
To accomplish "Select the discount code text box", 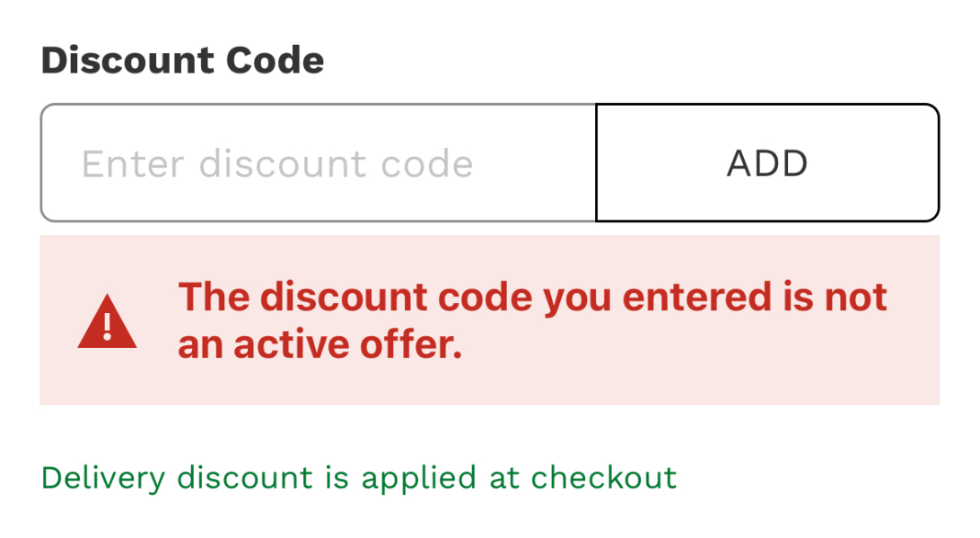I will point(318,163).
